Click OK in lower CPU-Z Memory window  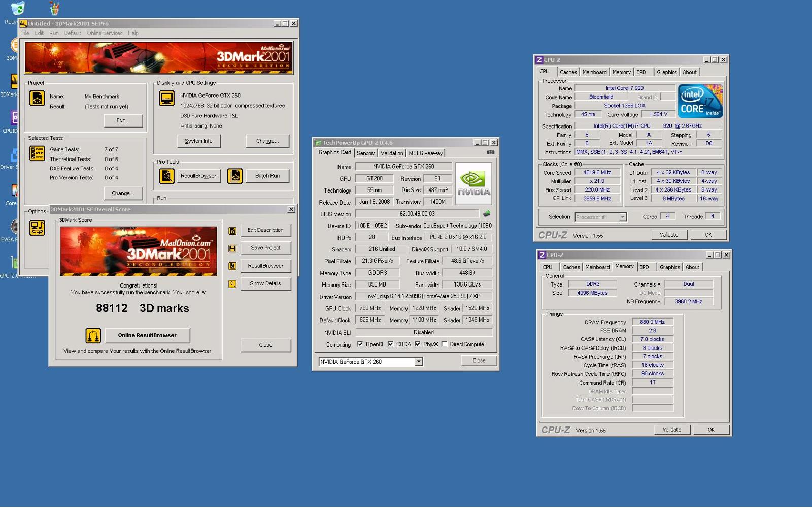711,430
